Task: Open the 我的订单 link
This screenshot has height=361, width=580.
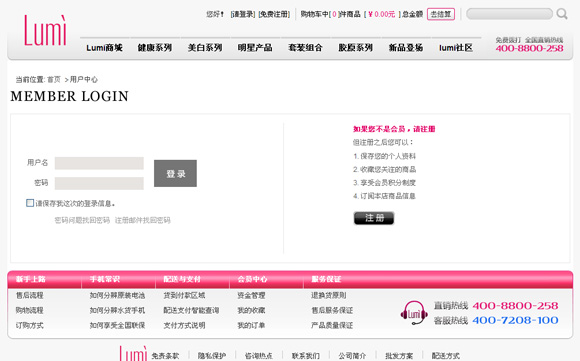Action: (251, 325)
